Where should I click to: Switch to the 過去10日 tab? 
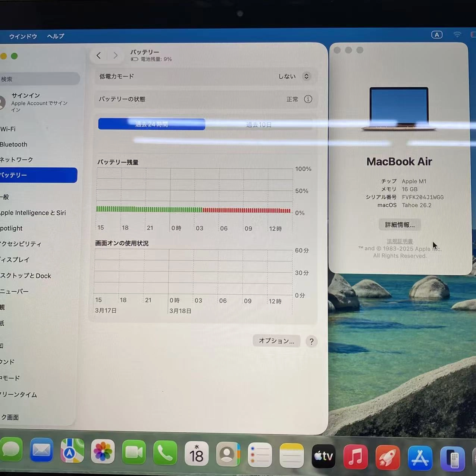[x=259, y=125]
